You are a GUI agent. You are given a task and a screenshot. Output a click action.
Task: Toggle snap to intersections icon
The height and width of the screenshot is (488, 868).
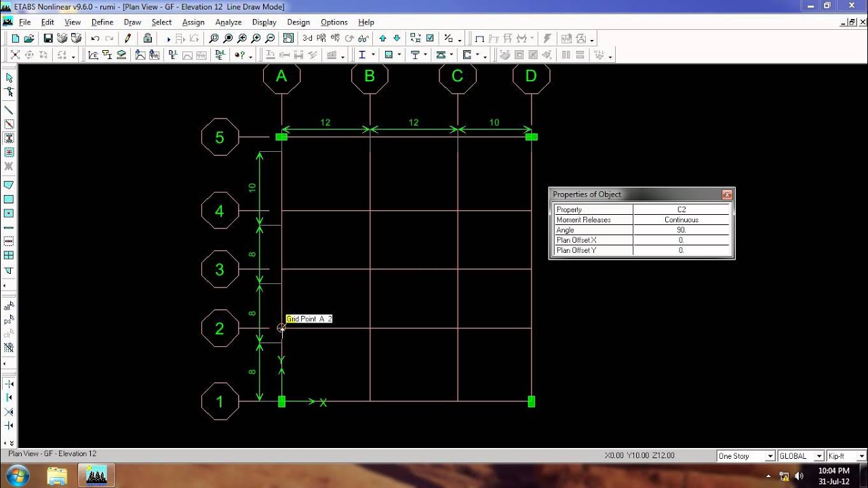click(x=9, y=412)
